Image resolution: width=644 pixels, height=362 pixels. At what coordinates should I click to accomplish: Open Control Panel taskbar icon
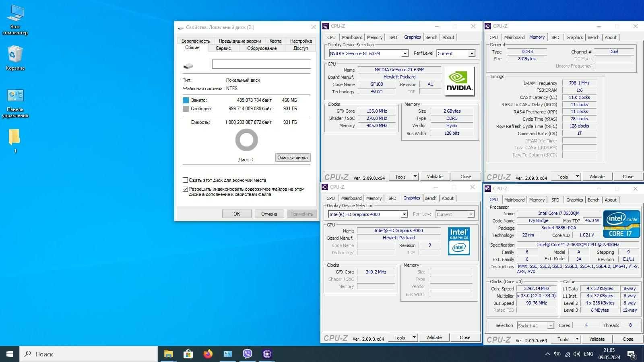(227, 354)
